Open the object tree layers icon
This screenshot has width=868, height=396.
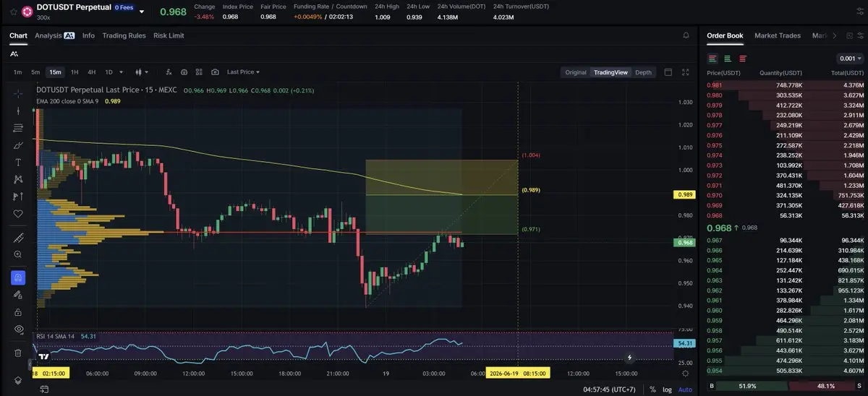click(x=18, y=380)
